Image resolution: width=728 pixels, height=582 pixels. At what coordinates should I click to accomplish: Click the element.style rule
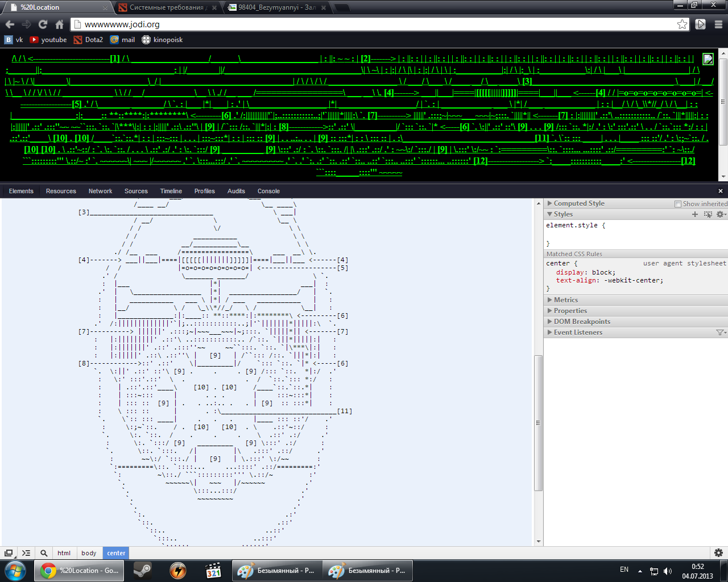tap(576, 225)
